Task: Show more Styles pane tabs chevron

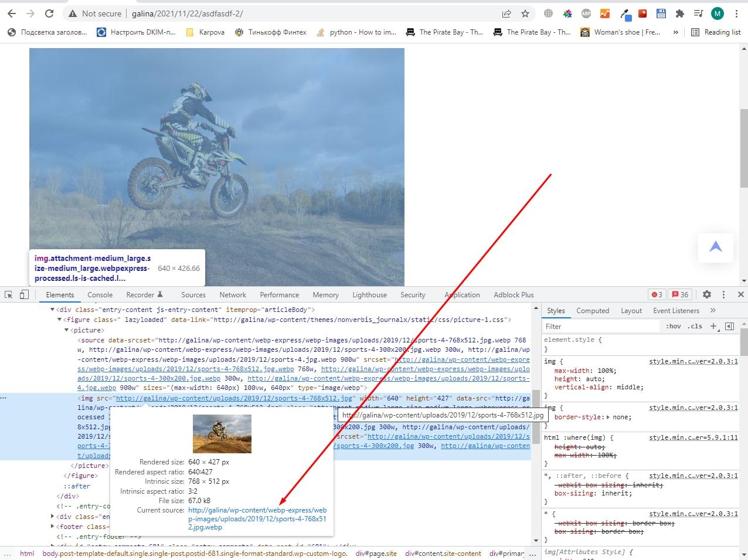Action: pyautogui.click(x=713, y=310)
